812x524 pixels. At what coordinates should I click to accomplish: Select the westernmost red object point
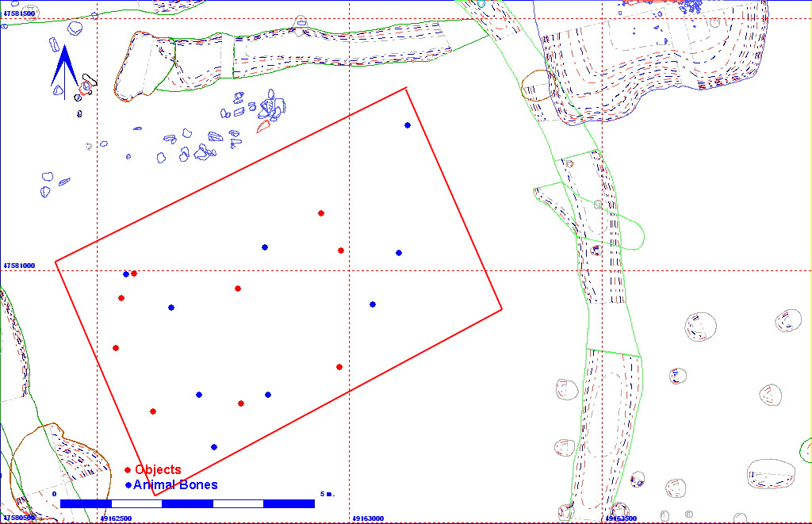pyautogui.click(x=116, y=348)
